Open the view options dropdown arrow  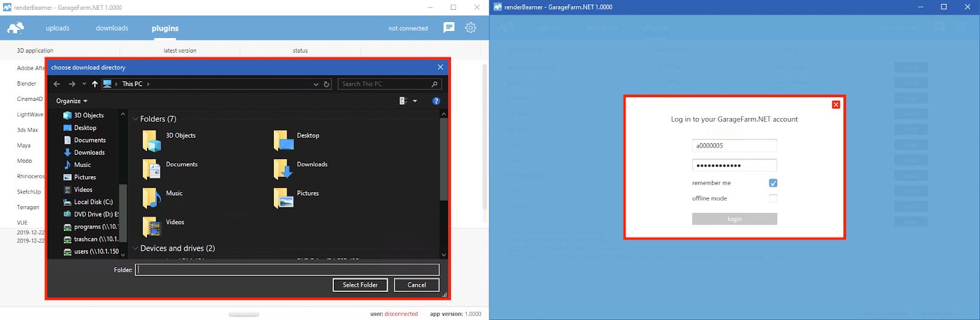[415, 101]
